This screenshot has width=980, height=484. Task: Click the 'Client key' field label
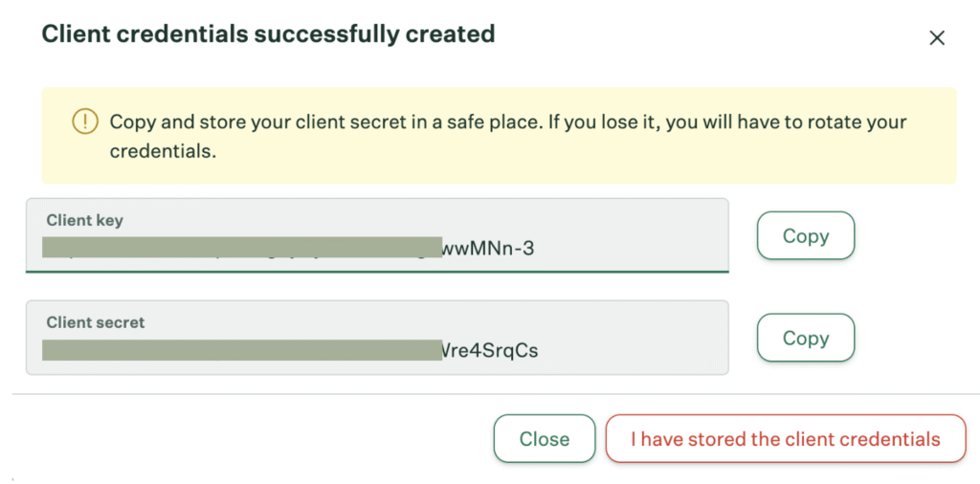(x=85, y=220)
